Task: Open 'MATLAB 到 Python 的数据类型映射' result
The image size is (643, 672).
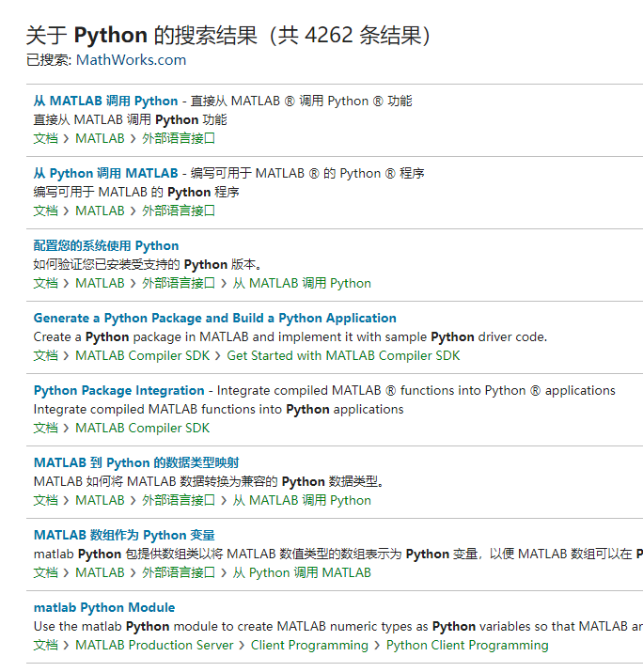Action: pyautogui.click(x=136, y=462)
